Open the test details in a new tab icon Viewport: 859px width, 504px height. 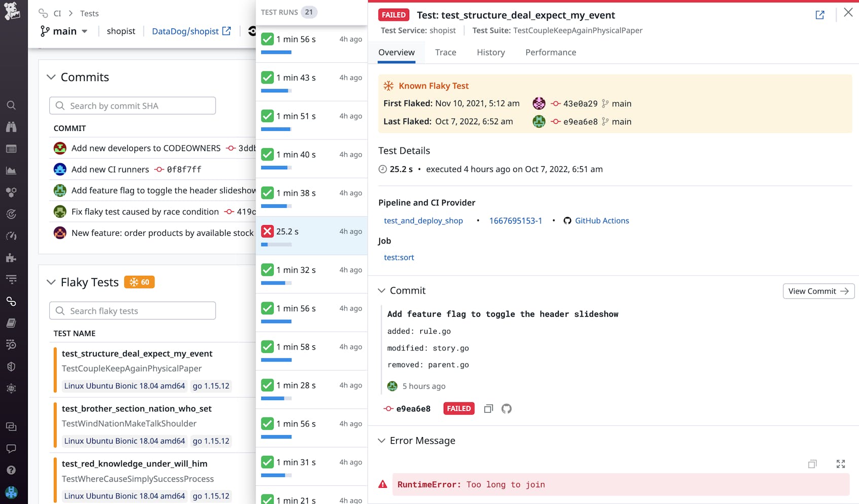pos(819,15)
